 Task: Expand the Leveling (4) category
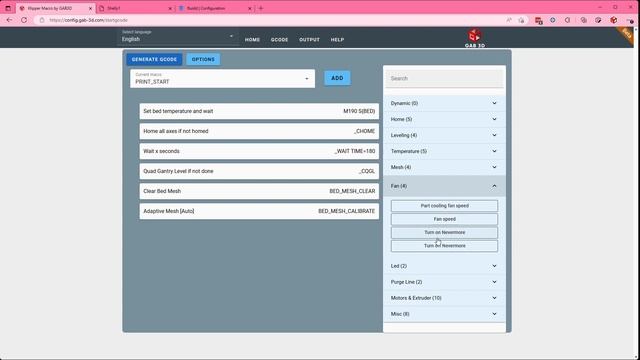click(444, 135)
